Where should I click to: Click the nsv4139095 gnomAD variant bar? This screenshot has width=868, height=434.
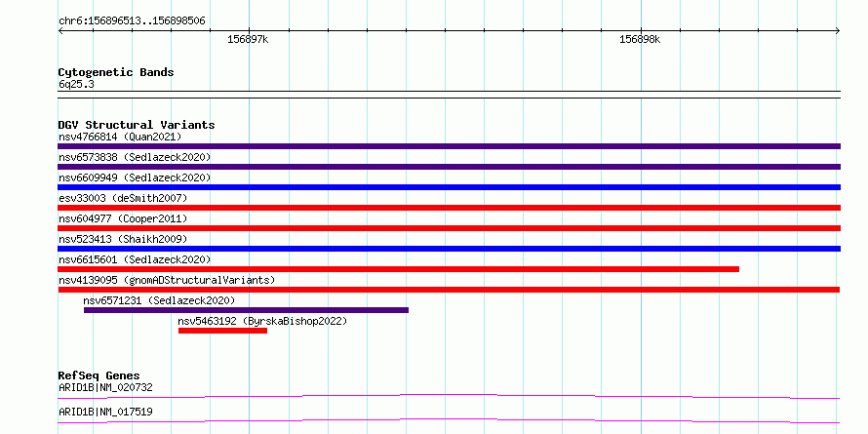tap(449, 290)
